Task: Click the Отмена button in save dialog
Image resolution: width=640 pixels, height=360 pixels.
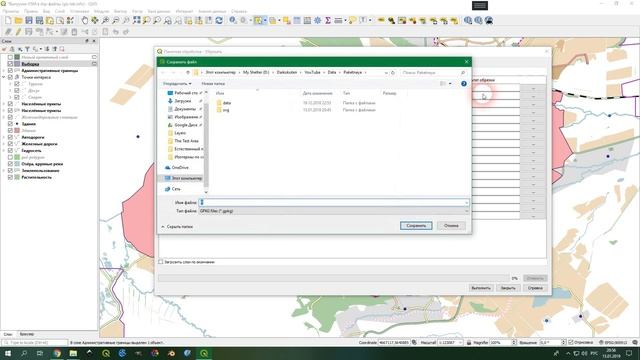Action: click(x=451, y=226)
